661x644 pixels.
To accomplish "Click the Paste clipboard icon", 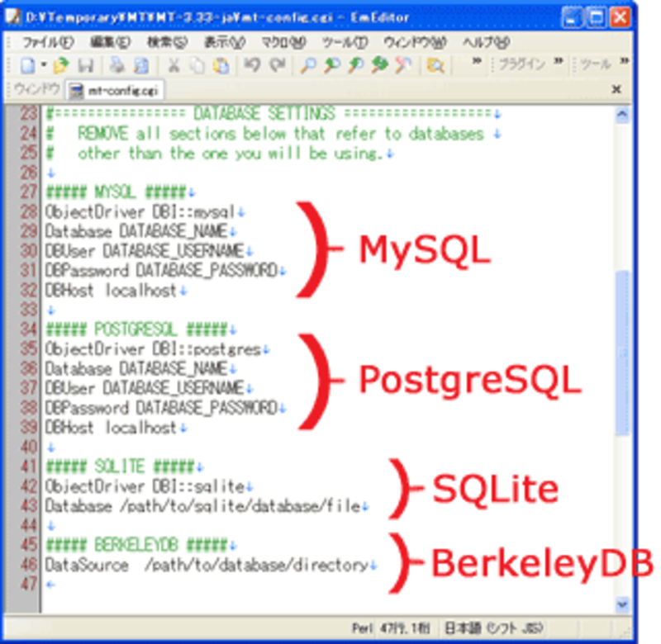I will click(x=221, y=65).
